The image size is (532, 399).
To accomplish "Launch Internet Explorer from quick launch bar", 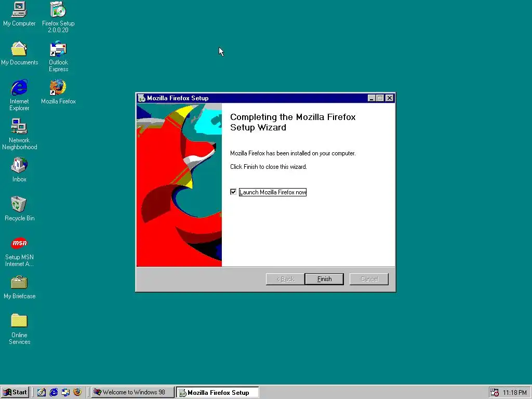I will tap(54, 392).
